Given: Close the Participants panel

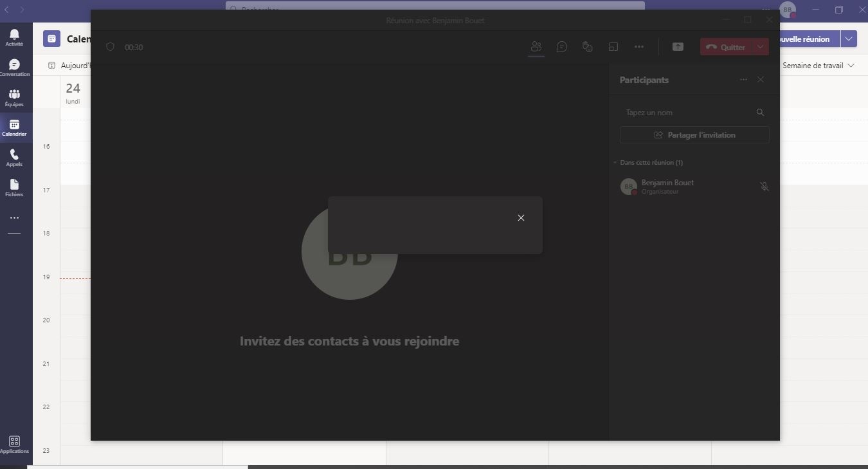Looking at the screenshot, I should (x=761, y=80).
